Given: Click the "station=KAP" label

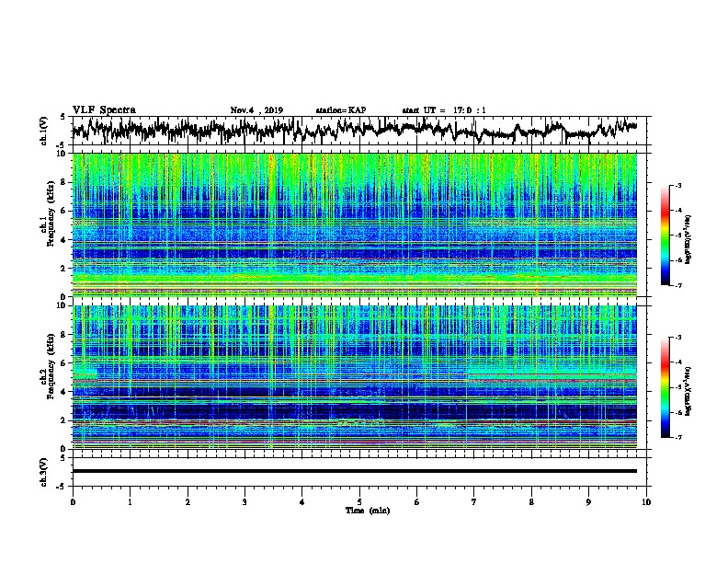Looking at the screenshot, I should [341, 110].
